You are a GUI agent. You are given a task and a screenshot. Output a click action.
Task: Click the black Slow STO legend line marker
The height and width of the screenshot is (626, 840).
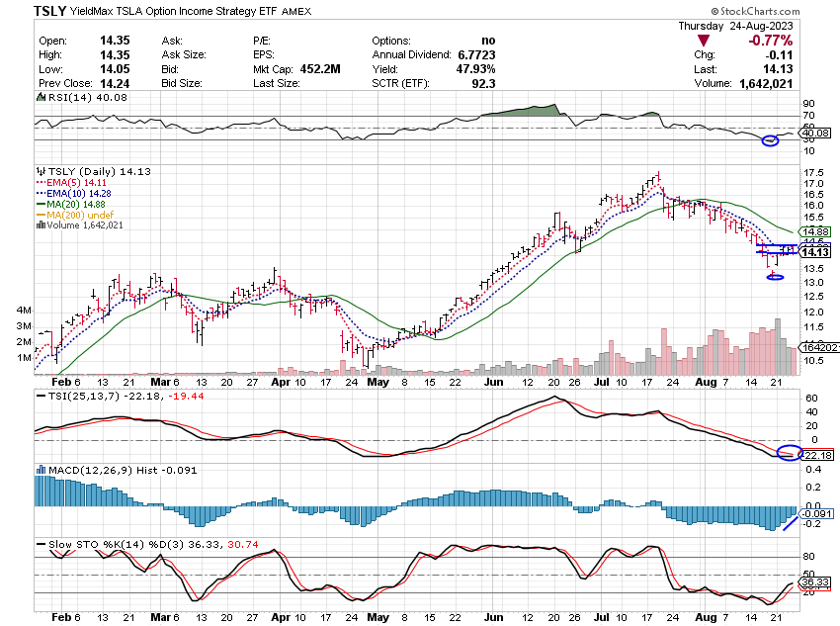pyautogui.click(x=42, y=545)
